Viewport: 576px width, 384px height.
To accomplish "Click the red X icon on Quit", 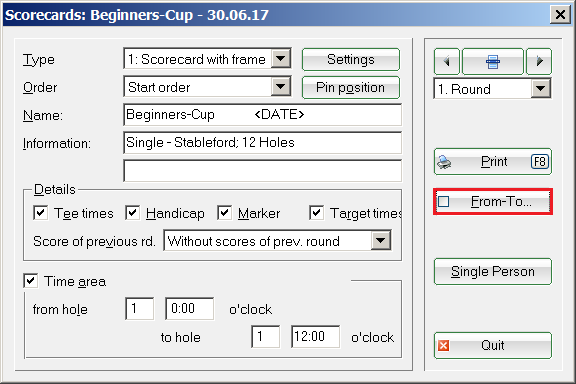I will pyautogui.click(x=443, y=345).
